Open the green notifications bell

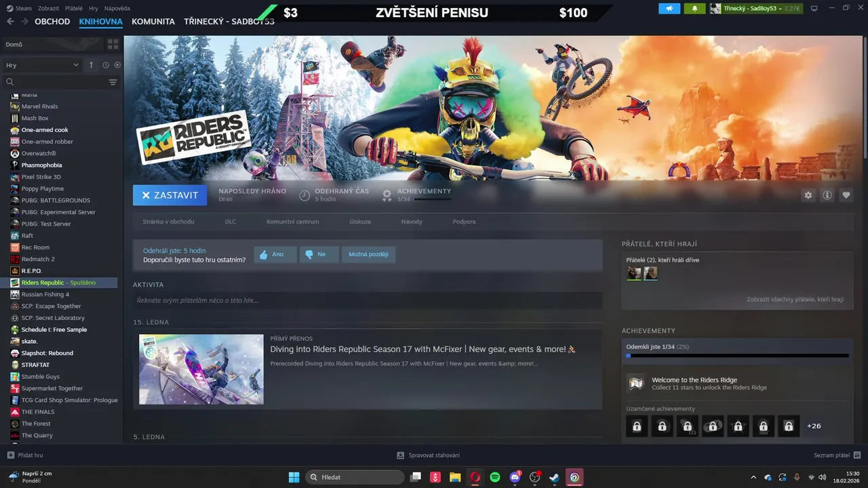click(694, 8)
